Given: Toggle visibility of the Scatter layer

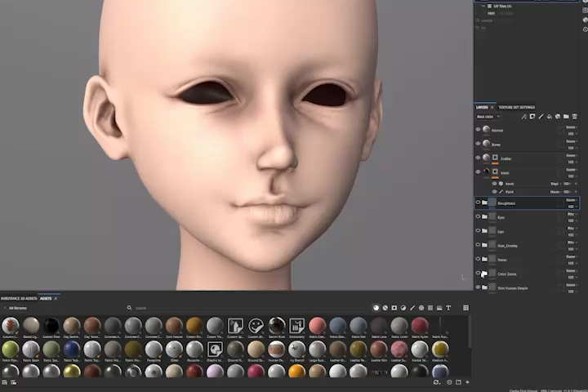Looking at the screenshot, I should (478, 158).
